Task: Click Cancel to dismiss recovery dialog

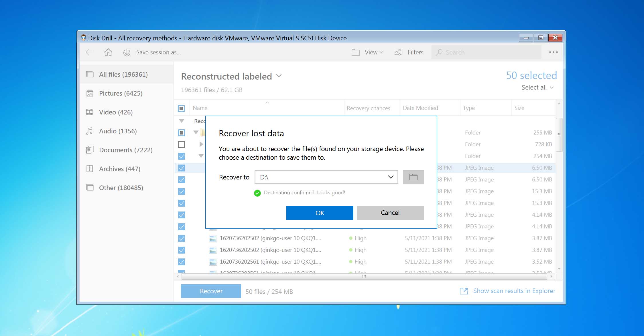Action: pos(390,212)
